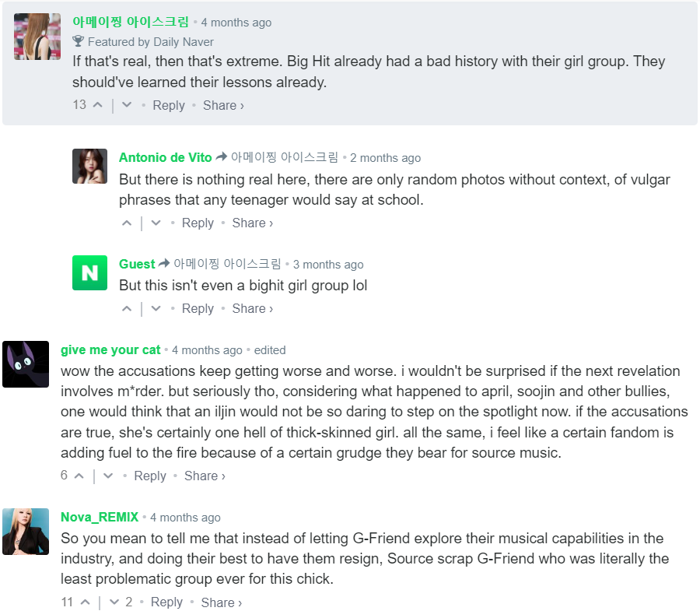700x611 pixels.
Task: Click the green N Guest avatar
Action: [x=89, y=273]
